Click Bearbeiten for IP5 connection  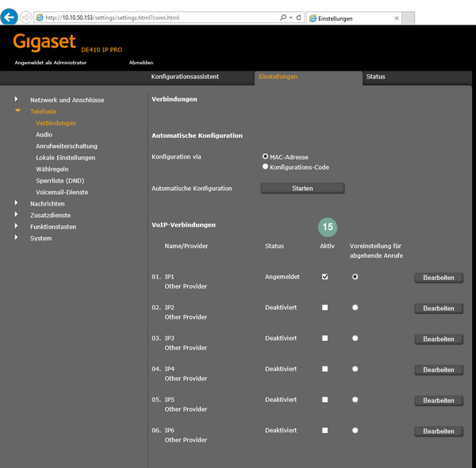[x=439, y=401]
